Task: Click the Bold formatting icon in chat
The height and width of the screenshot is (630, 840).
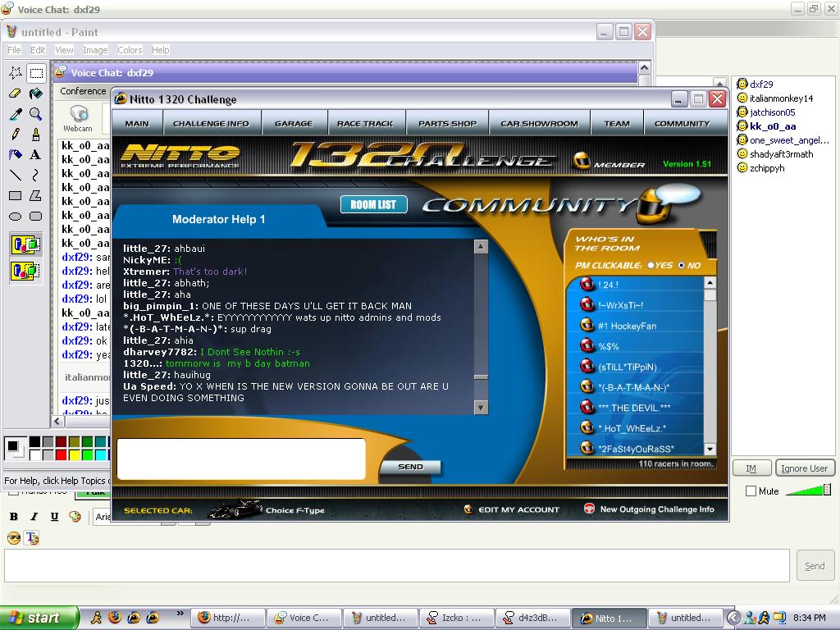Action: pyautogui.click(x=14, y=517)
